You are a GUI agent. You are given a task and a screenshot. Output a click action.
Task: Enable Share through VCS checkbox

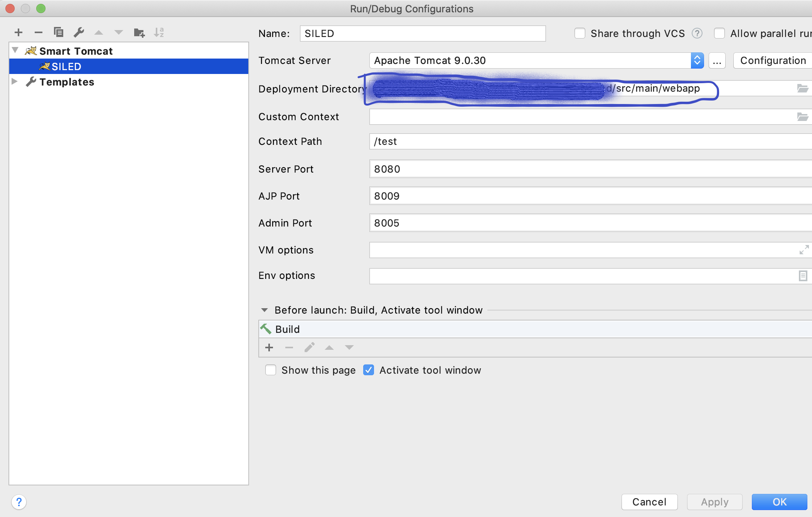point(580,34)
